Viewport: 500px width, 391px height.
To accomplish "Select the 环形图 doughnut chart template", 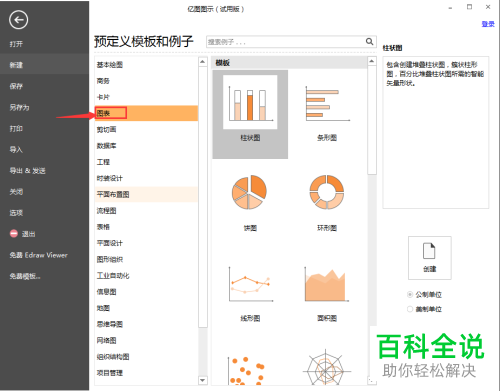I will 327,203.
